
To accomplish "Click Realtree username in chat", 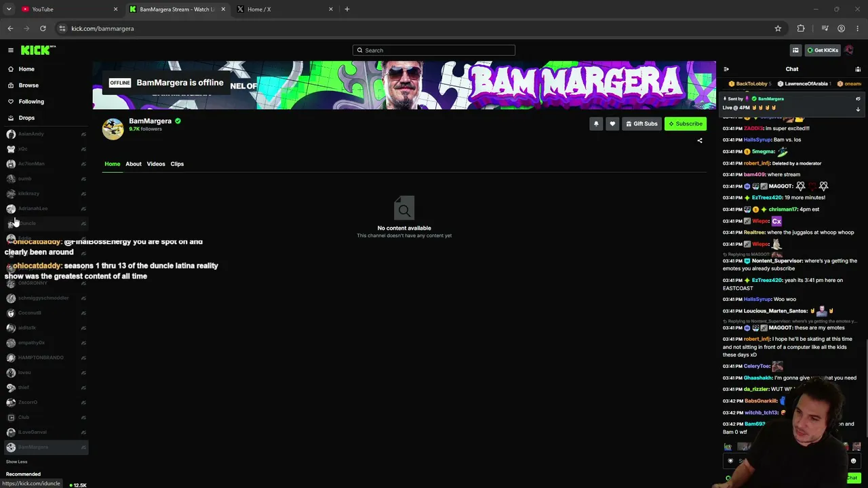I will tap(755, 232).
